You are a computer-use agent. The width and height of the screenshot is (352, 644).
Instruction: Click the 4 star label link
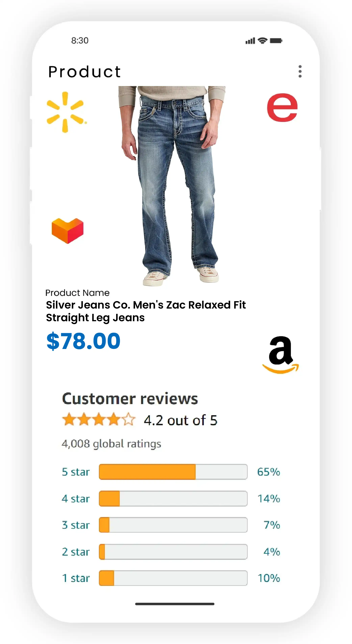pyautogui.click(x=76, y=498)
